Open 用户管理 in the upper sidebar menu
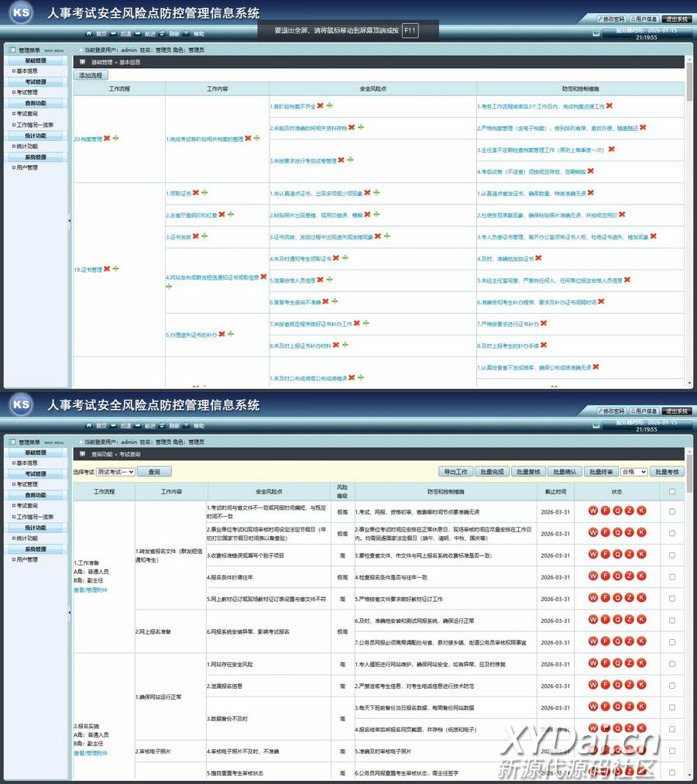The image size is (697, 784). (x=27, y=167)
